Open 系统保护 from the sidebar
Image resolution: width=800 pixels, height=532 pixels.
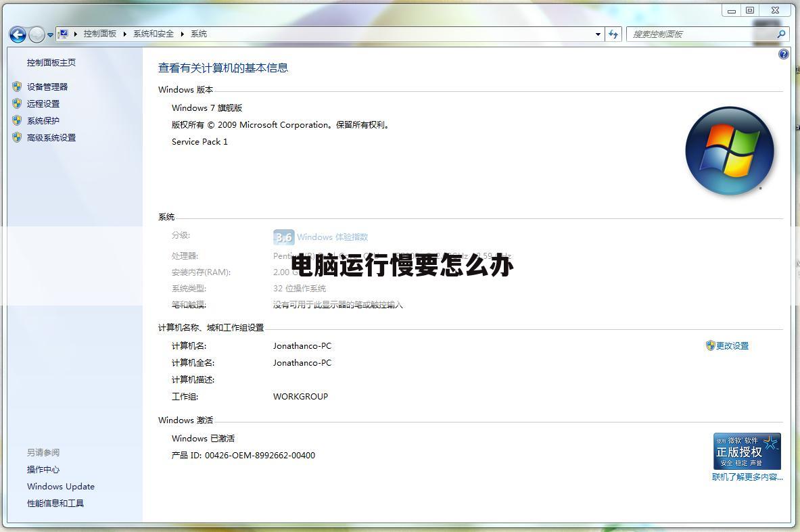click(x=43, y=120)
